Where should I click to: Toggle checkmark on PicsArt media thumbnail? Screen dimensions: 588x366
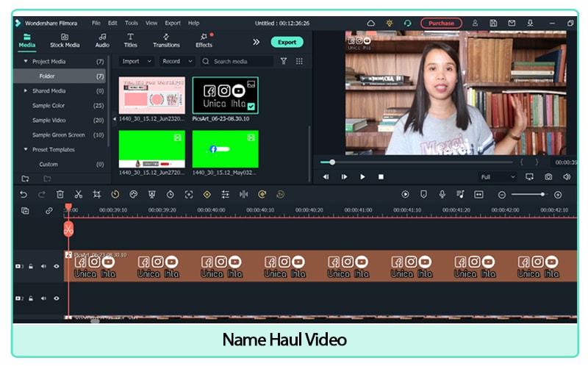(251, 107)
